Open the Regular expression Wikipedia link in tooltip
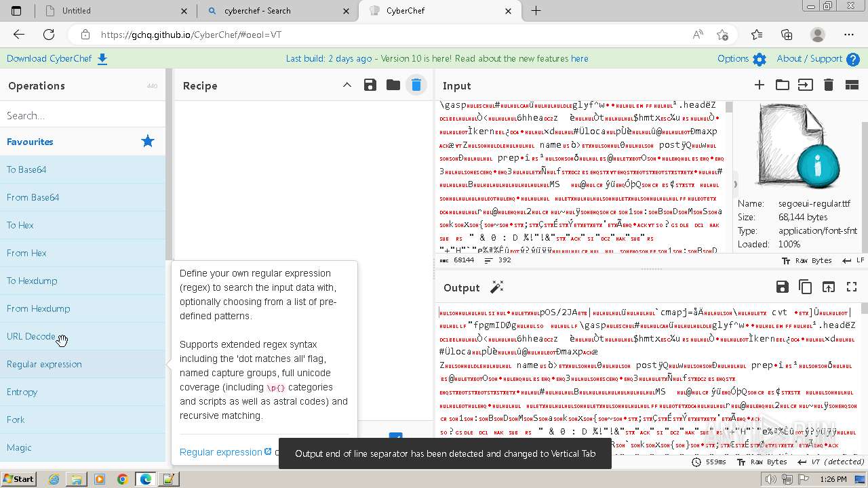 225,452
